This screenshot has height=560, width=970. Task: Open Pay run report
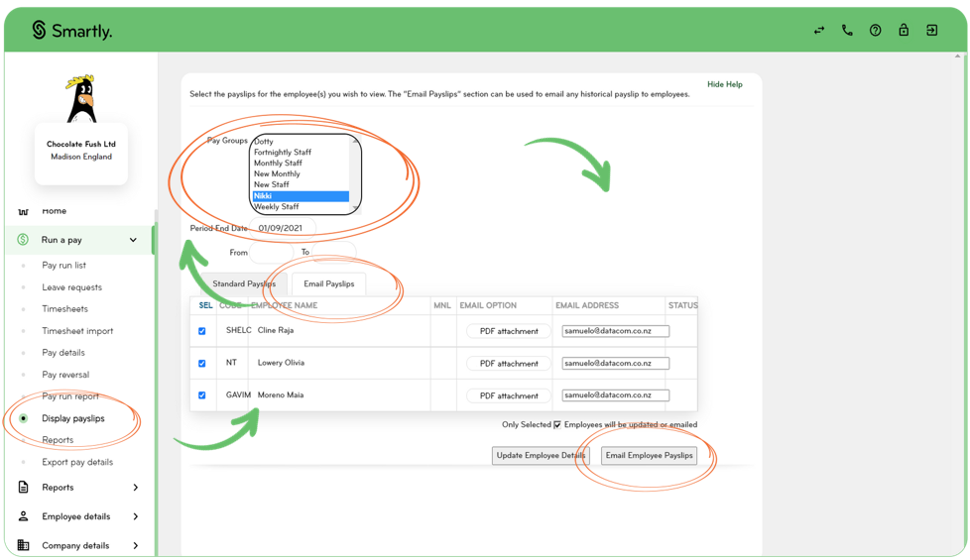point(69,396)
